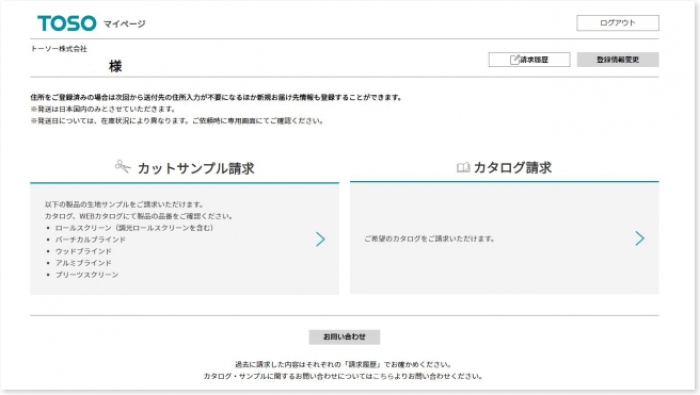Click the マイページ label
700x395 pixels.
(x=124, y=24)
